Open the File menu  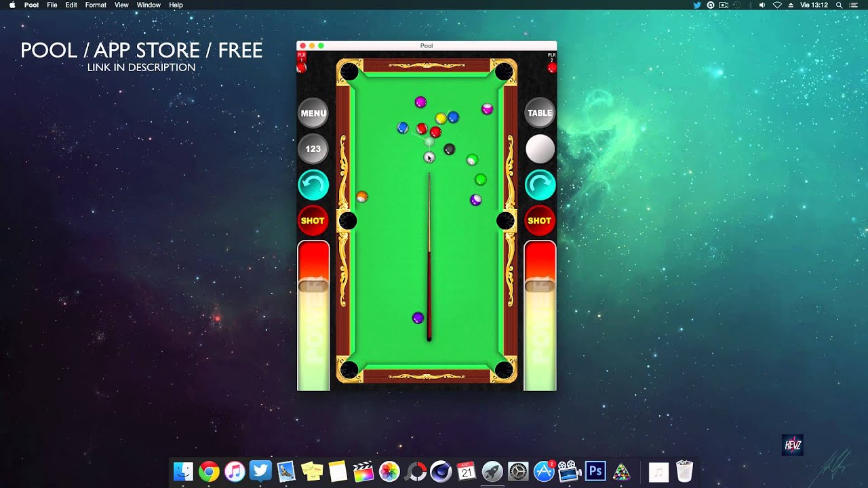tap(52, 5)
